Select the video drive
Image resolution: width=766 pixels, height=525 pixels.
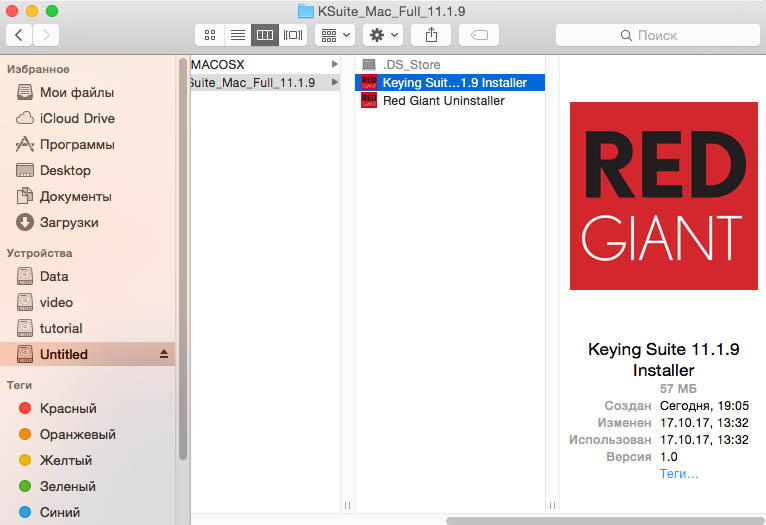pyautogui.click(x=88, y=302)
